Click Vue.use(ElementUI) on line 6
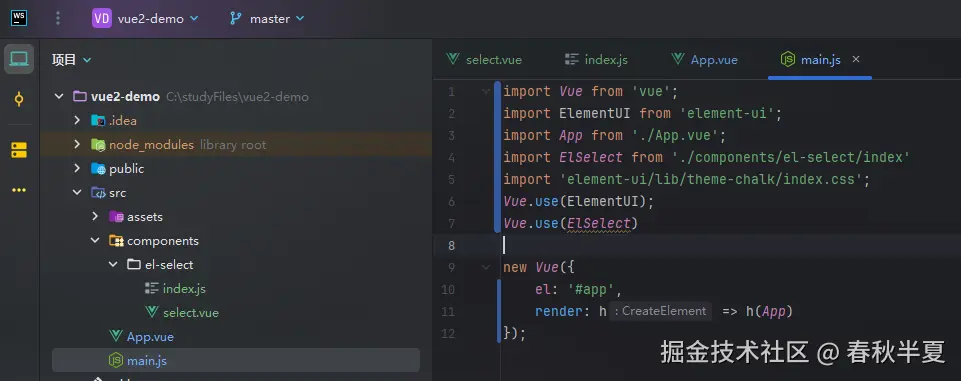Viewport: 961px width, 381px height. [x=579, y=202]
